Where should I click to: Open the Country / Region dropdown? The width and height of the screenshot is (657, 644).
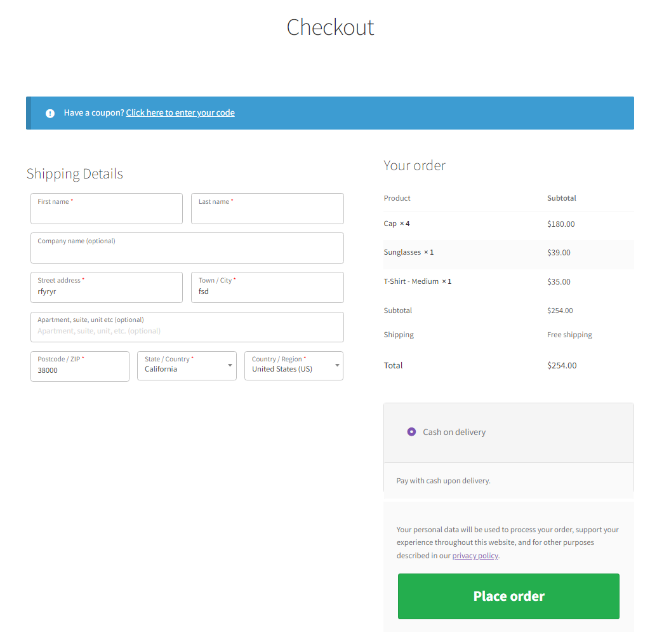click(294, 366)
